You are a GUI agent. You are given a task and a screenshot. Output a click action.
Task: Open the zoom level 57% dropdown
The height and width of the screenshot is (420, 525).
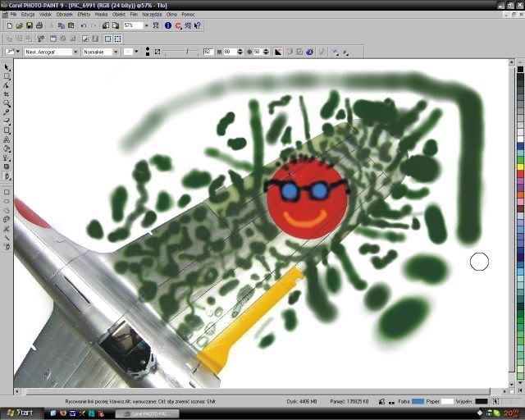coord(147,25)
